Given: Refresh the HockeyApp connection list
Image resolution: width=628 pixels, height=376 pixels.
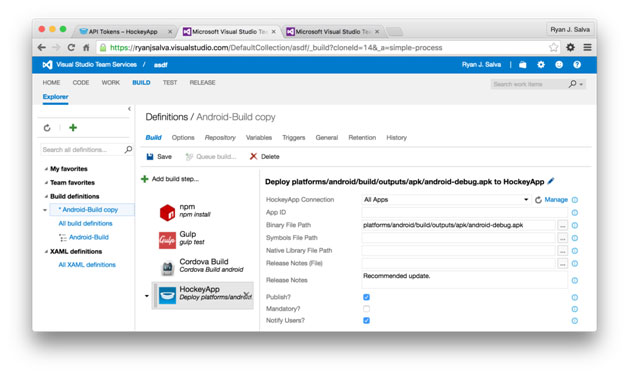Looking at the screenshot, I should pyautogui.click(x=538, y=200).
